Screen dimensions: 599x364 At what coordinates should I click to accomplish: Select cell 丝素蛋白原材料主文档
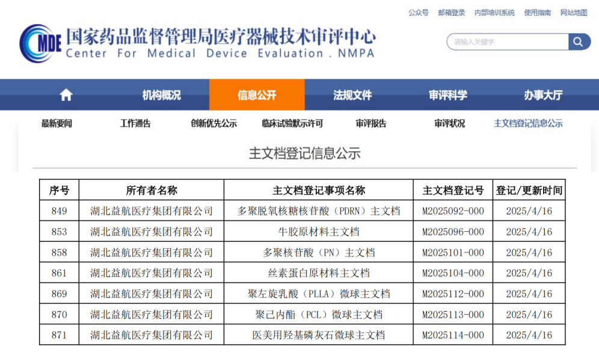tap(319, 273)
